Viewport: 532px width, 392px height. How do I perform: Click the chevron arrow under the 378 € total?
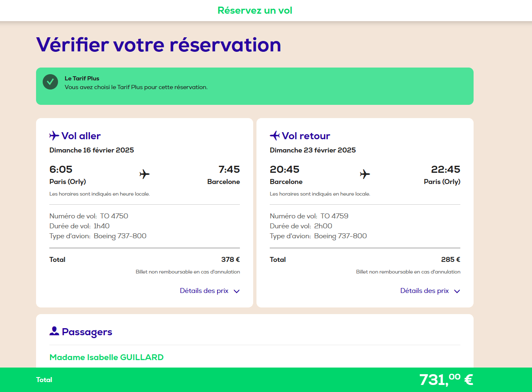237,291
